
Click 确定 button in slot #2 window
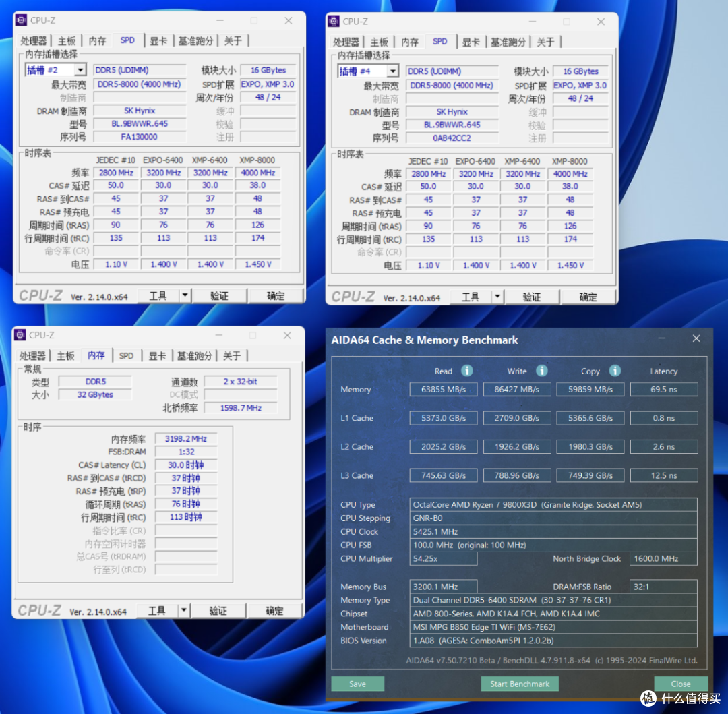275,296
